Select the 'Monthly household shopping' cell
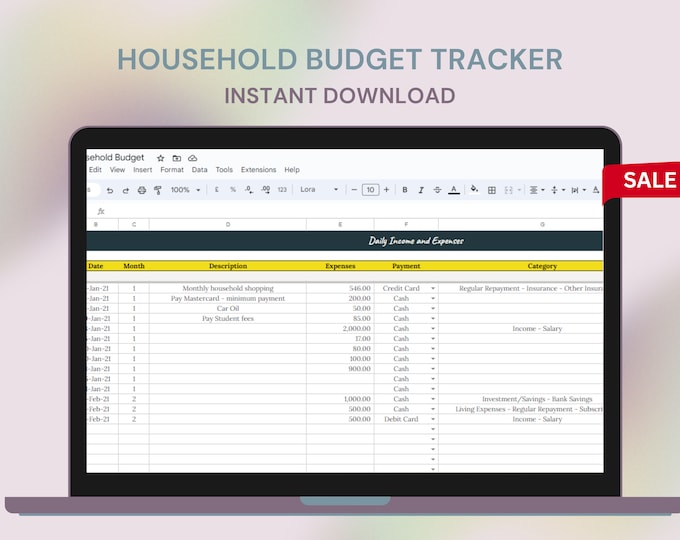Screen dimensions: 680x540 tap(228, 288)
